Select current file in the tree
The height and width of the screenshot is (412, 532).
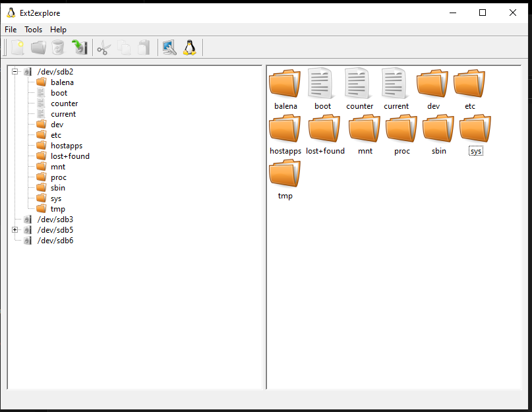tap(63, 113)
